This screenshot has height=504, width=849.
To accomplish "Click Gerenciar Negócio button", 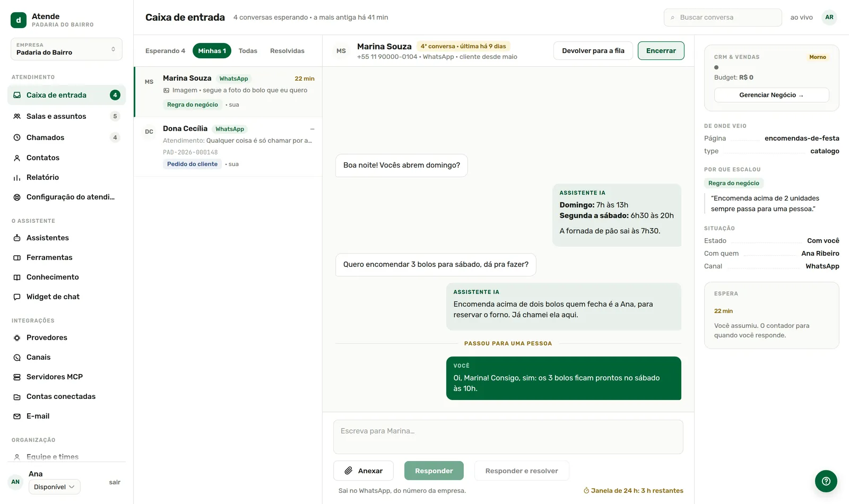I will coord(772,95).
